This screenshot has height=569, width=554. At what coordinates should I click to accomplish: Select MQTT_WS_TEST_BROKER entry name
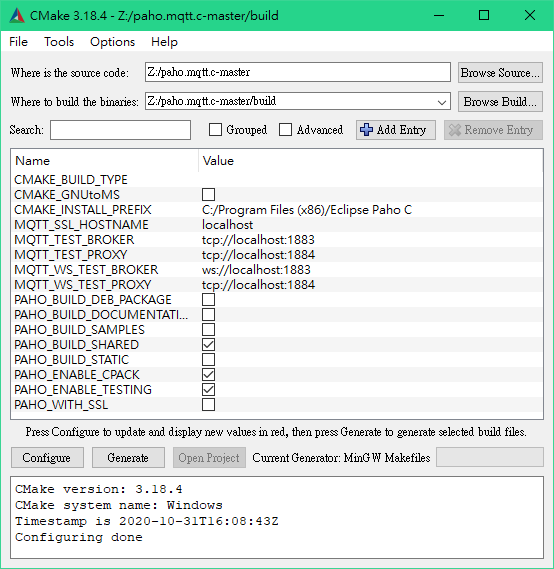(x=86, y=270)
